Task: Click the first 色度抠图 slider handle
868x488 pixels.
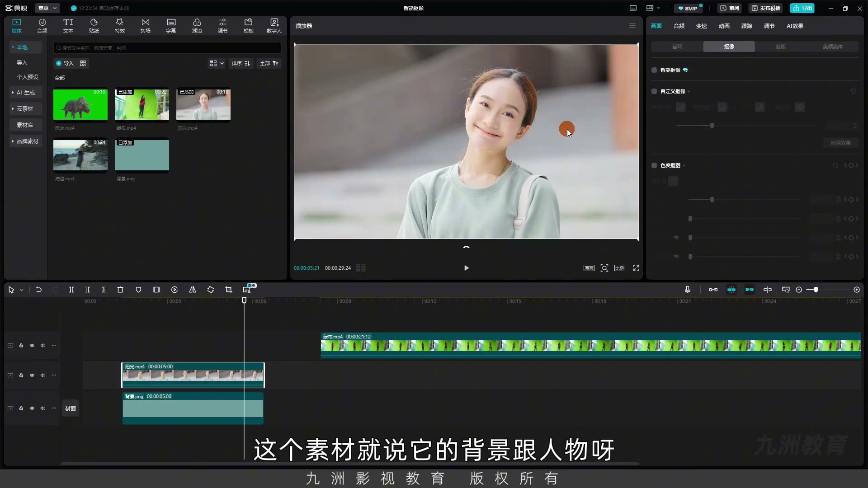Action: pos(712,200)
